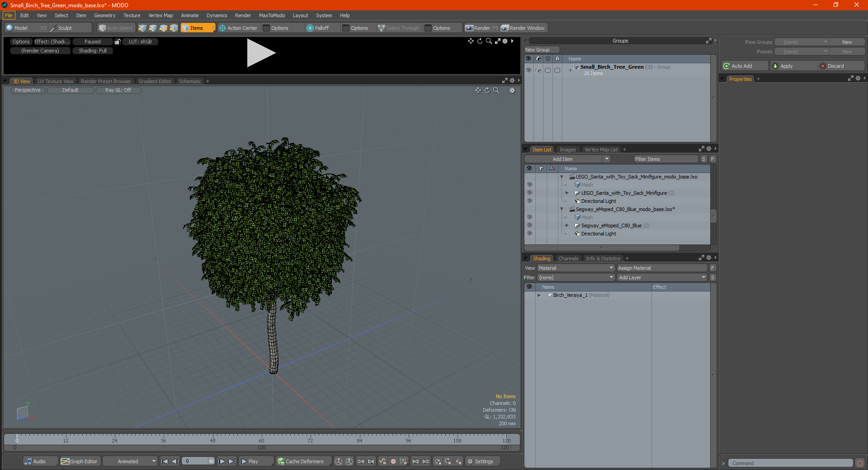868x470 pixels.
Task: Open the Add Layer dropdown
Action: click(x=662, y=277)
